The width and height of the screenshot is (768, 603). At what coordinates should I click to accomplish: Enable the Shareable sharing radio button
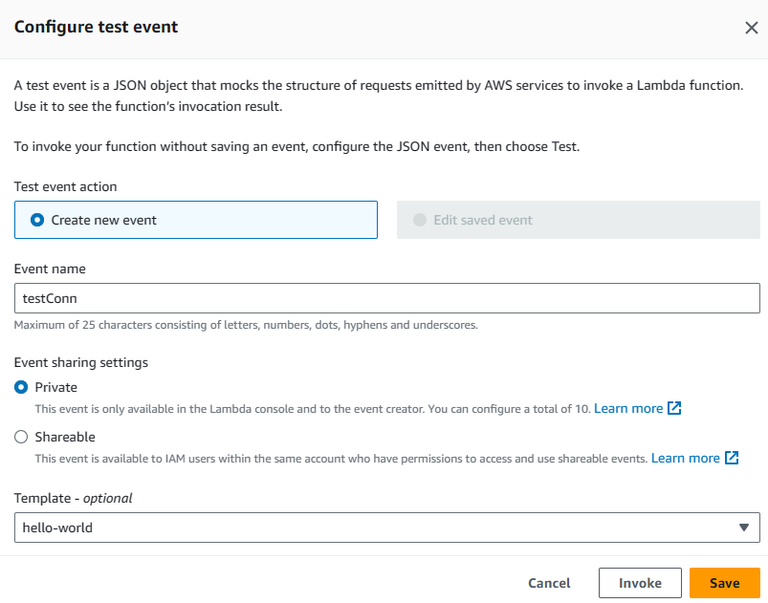21,437
